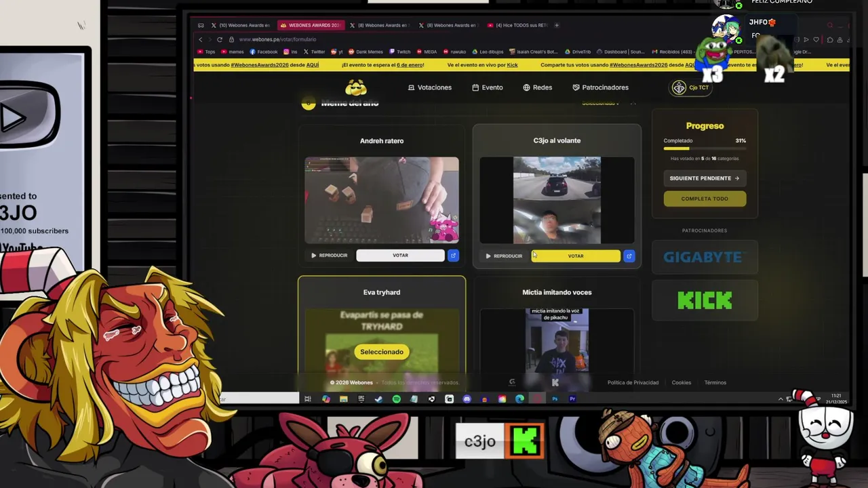Open the Evento menu
Viewport: 868px width, 488px height.
pyautogui.click(x=487, y=87)
